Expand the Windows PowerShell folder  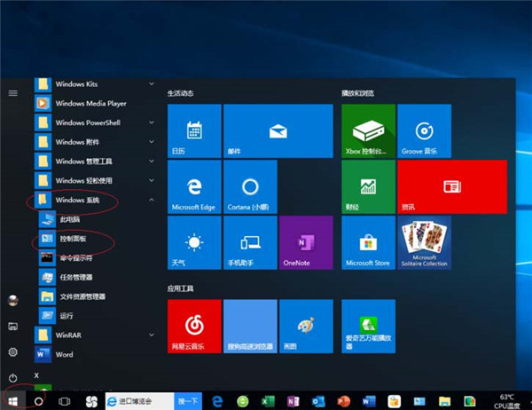tap(152, 122)
